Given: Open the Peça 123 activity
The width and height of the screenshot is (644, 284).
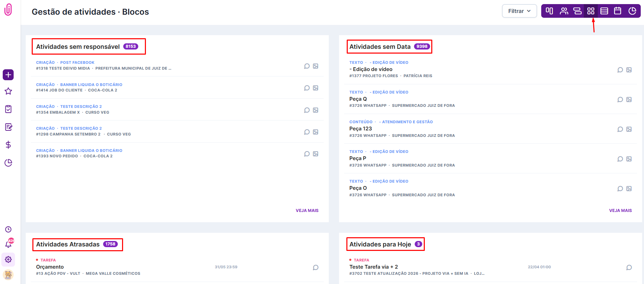Looking at the screenshot, I should (360, 129).
